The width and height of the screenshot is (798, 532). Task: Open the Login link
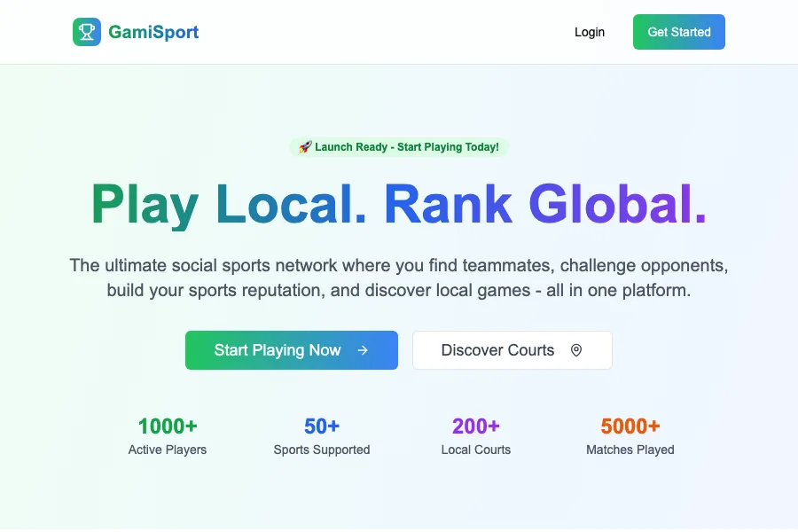click(x=590, y=32)
